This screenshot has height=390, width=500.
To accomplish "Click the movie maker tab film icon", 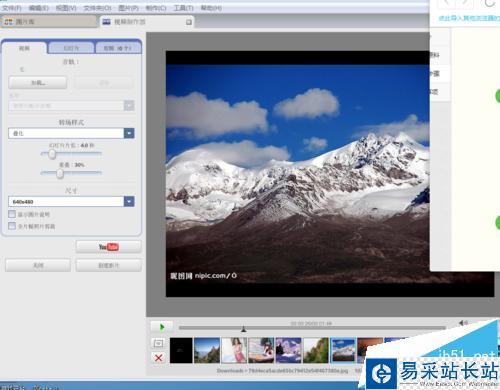I will [x=106, y=22].
